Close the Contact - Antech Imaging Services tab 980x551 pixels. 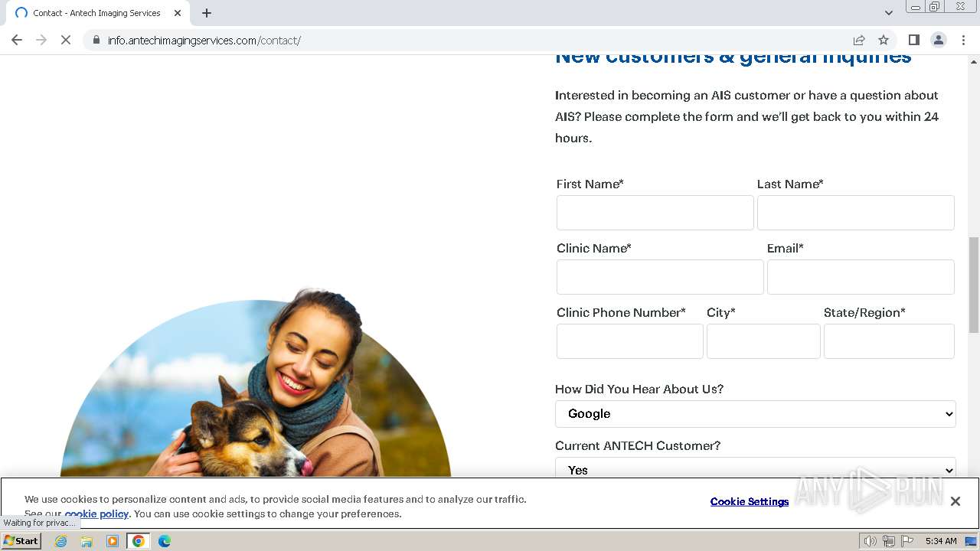[178, 13]
